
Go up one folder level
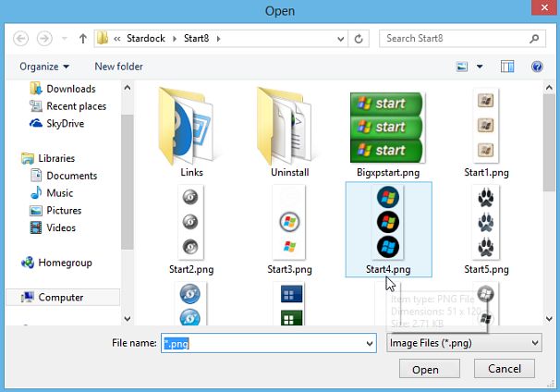tap(83, 38)
